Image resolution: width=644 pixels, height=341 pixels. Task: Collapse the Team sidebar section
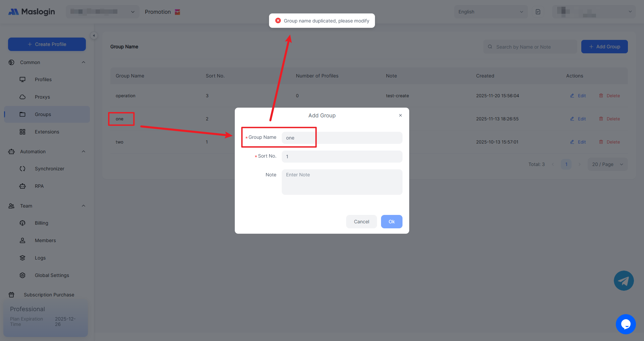click(84, 206)
